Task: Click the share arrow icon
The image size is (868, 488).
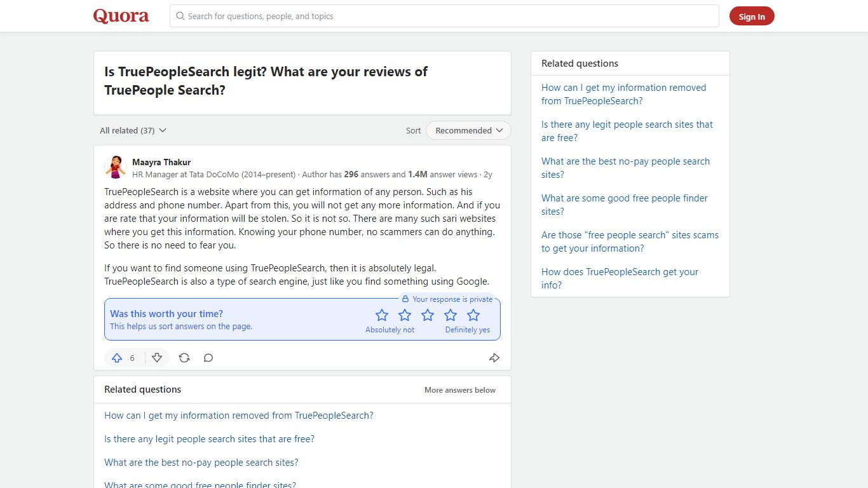Action: pyautogui.click(x=494, y=358)
